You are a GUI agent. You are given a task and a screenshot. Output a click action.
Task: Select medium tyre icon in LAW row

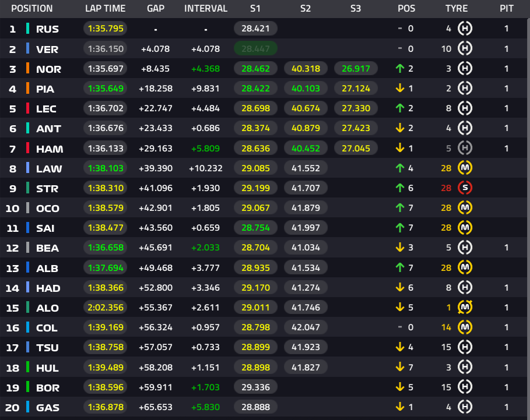click(x=465, y=168)
